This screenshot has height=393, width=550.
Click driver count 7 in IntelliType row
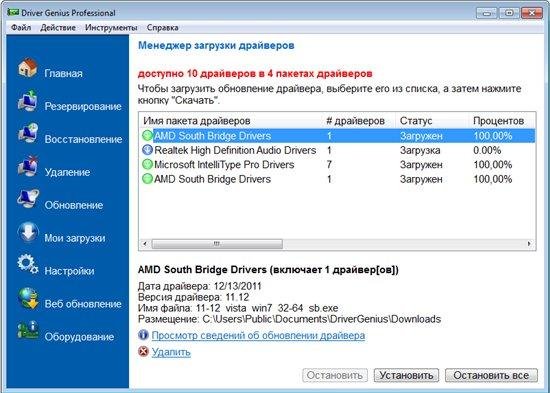pos(329,165)
